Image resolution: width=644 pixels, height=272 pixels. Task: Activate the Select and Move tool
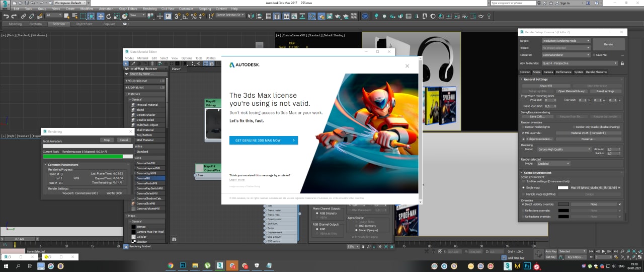pyautogui.click(x=101, y=16)
